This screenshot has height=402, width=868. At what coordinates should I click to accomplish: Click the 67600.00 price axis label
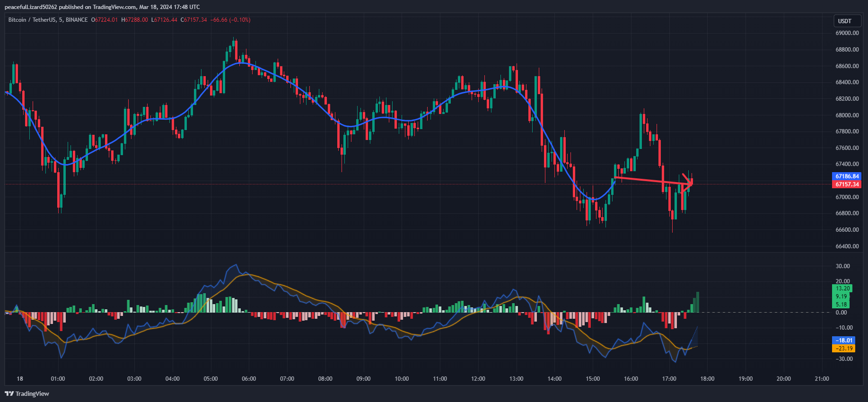click(x=847, y=148)
